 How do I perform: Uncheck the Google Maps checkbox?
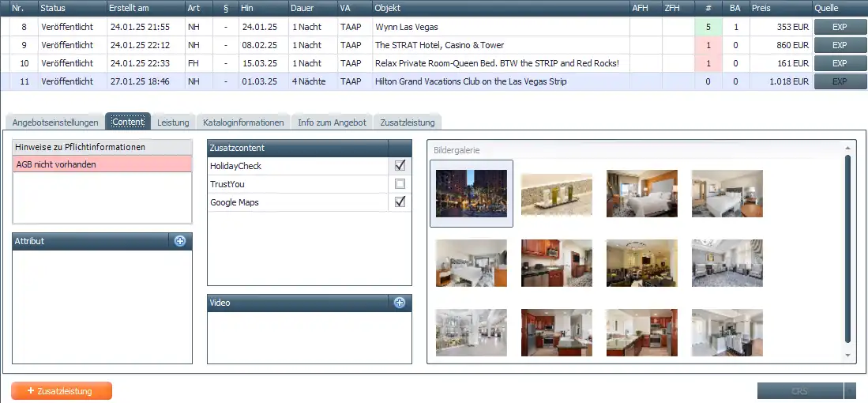pos(400,202)
